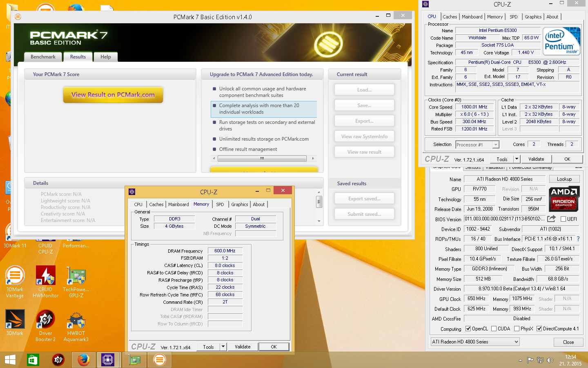Click the Driver Version field in GPU-Z

[522, 289]
